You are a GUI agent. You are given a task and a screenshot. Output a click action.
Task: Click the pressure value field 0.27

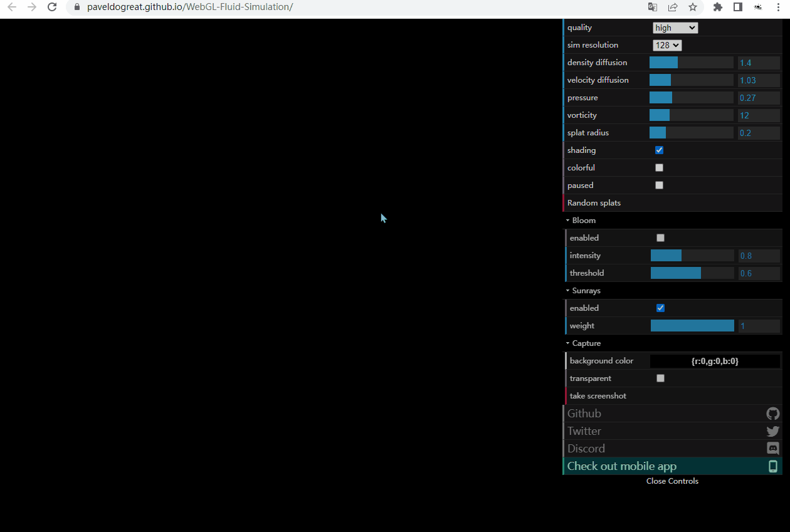coord(759,98)
